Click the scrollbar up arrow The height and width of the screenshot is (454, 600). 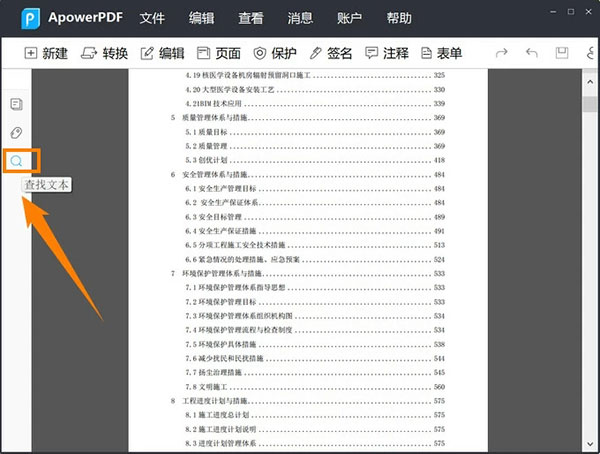pos(590,82)
